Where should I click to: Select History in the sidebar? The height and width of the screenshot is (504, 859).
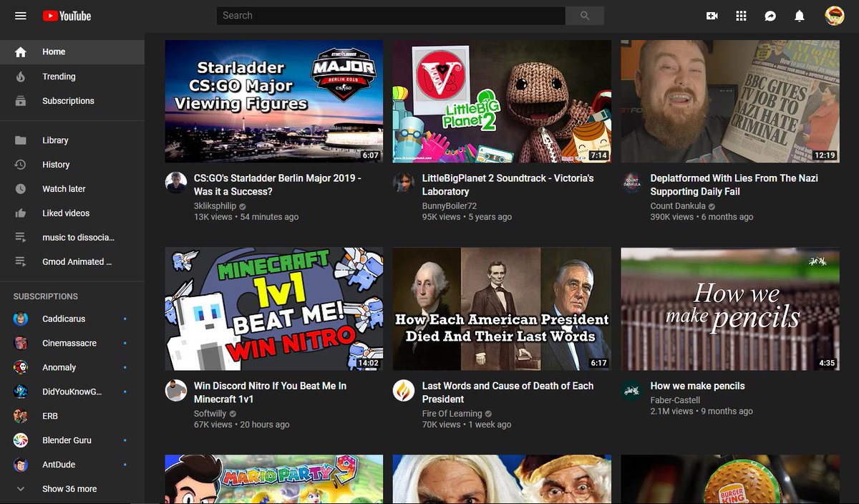(72, 165)
